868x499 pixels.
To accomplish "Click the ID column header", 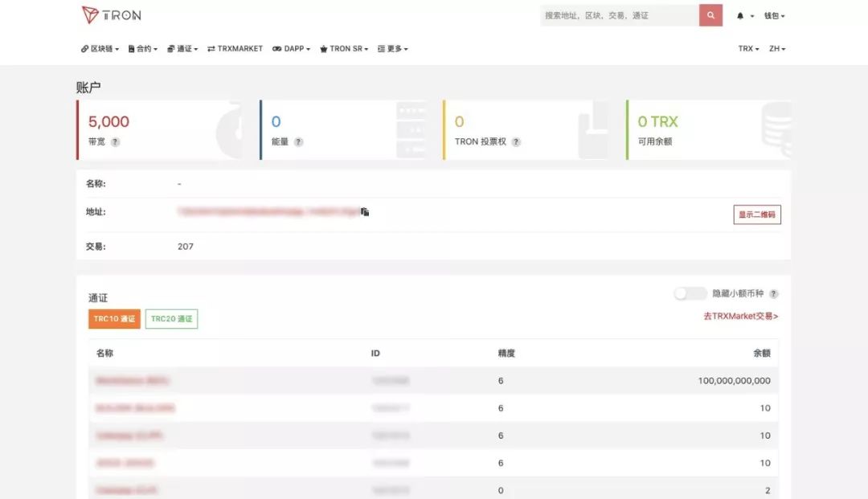I will 375,353.
